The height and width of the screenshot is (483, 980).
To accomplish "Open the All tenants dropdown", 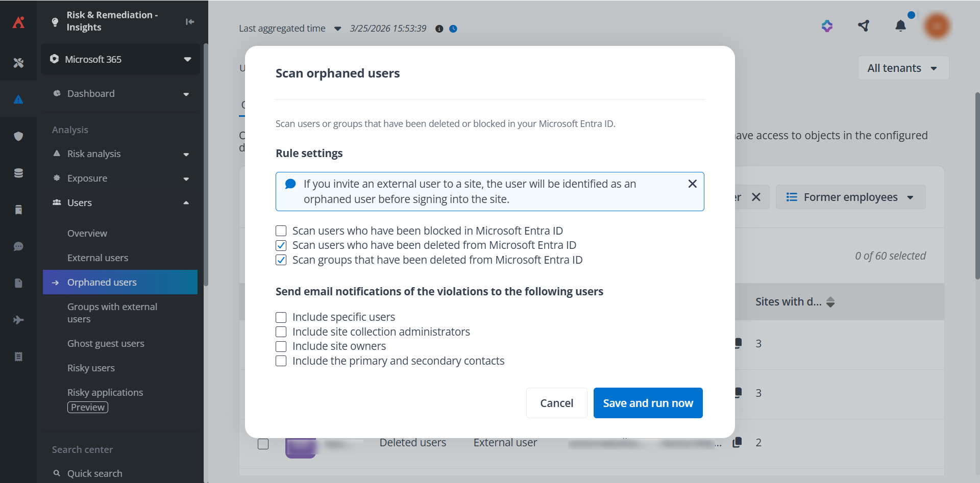I will click(x=903, y=68).
